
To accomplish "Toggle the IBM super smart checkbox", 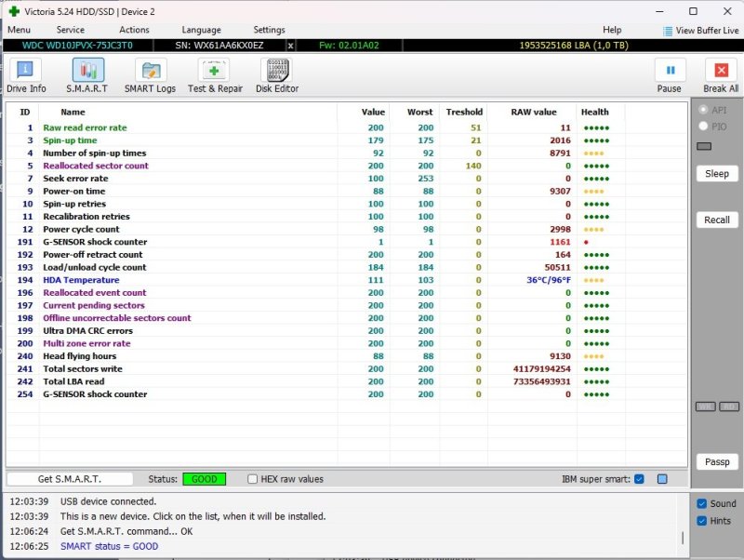I will (x=638, y=479).
